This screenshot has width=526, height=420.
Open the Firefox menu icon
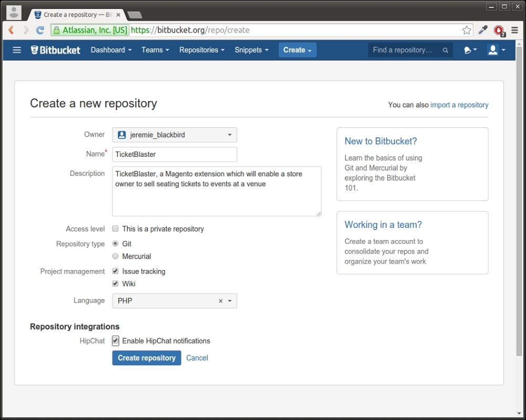514,30
